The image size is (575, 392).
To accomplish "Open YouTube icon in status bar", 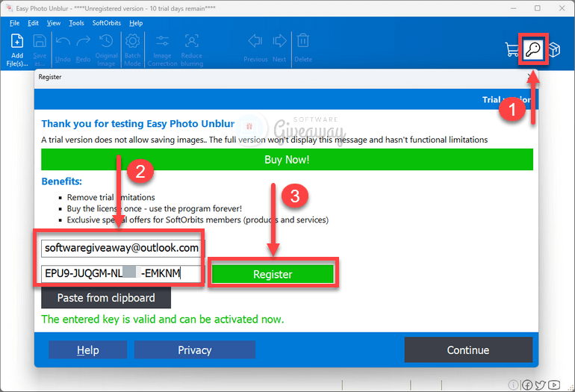I will pyautogui.click(x=554, y=385).
